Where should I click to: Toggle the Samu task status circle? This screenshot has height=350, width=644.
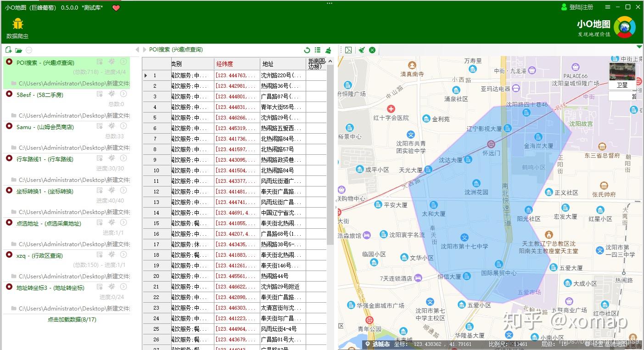tap(9, 126)
